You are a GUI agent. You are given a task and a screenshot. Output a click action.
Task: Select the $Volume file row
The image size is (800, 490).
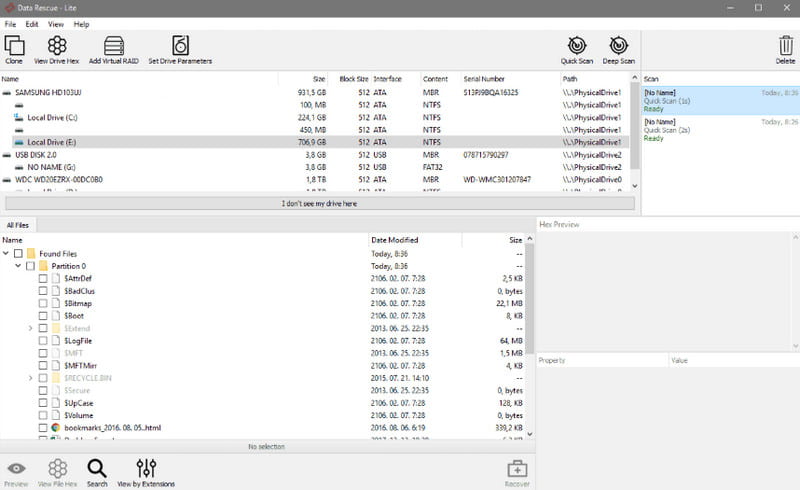point(262,415)
